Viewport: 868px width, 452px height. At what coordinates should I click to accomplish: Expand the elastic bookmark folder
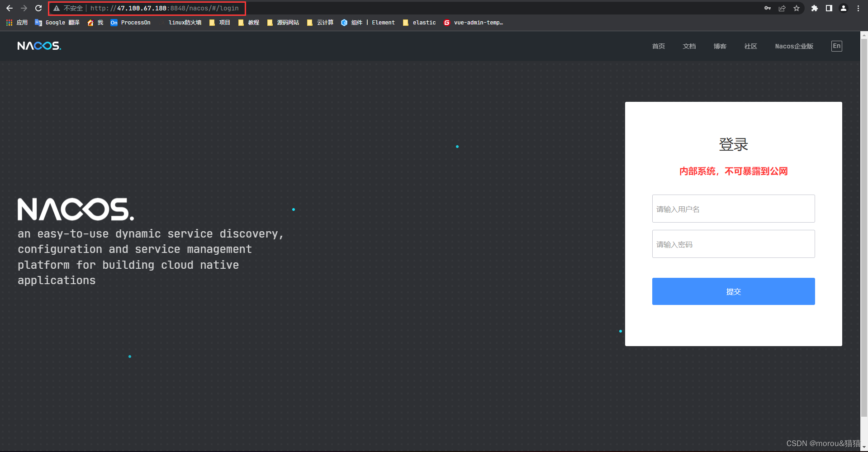coord(419,23)
